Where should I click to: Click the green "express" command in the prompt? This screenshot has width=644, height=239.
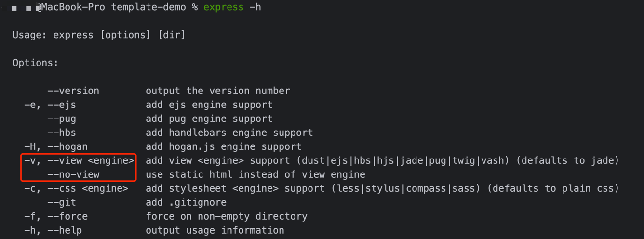[x=223, y=7]
